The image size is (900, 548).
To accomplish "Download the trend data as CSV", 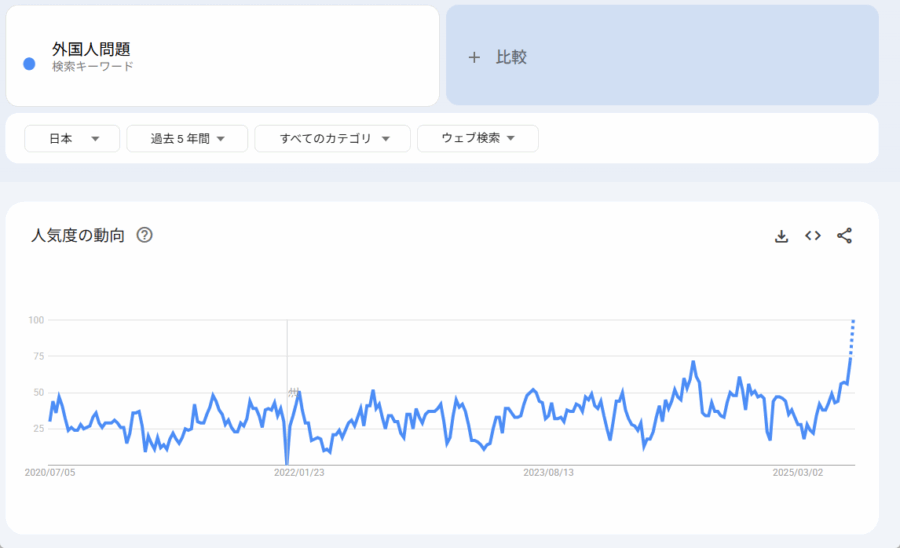I will coord(782,236).
